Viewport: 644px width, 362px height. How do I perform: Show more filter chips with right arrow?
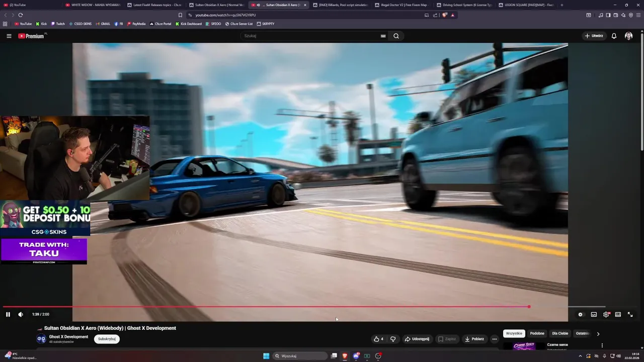pyautogui.click(x=598, y=333)
